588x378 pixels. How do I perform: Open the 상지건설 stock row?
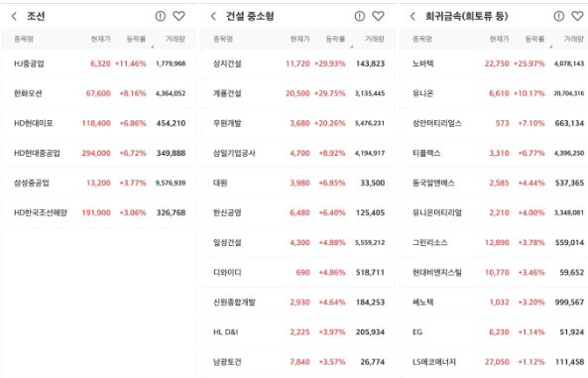point(297,63)
